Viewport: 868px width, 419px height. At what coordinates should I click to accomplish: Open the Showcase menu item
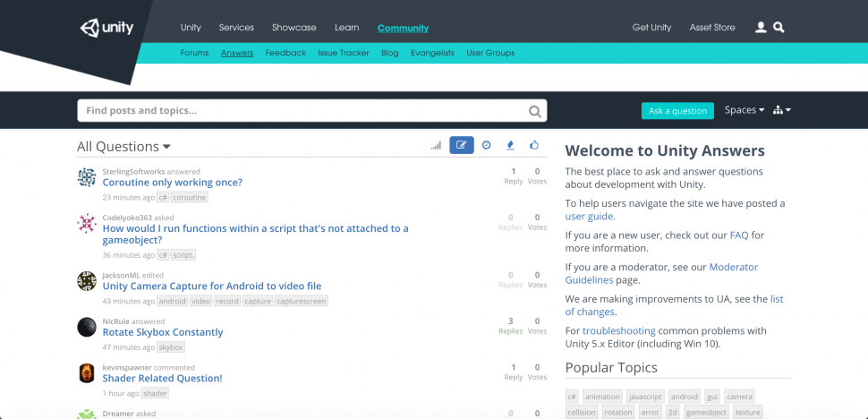pos(294,27)
